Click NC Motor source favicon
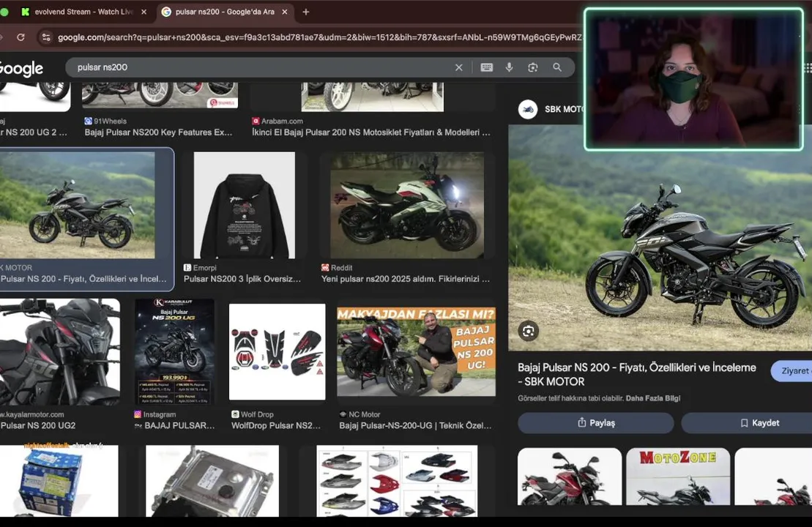The image size is (812, 527). tap(343, 414)
